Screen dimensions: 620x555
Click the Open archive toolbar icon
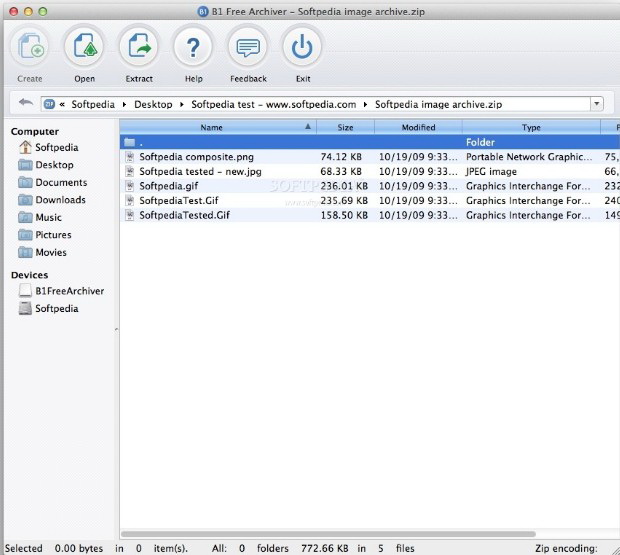pos(84,46)
